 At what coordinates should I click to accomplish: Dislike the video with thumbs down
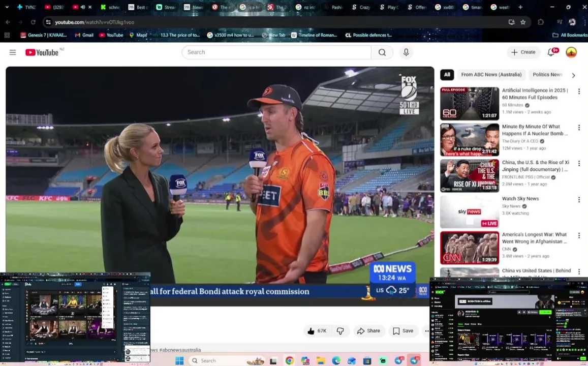tap(340, 331)
